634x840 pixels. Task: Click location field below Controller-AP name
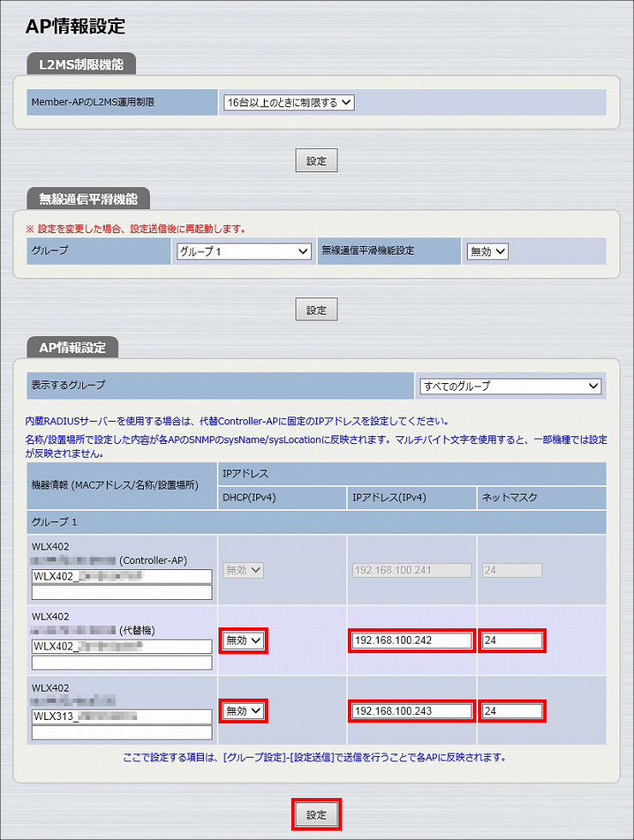pos(122,592)
